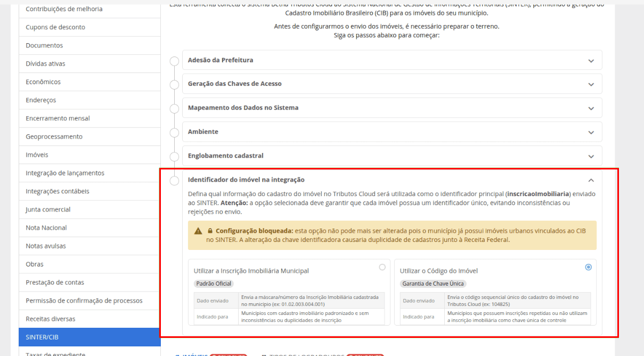Viewport: 644px width, 356px height.
Task: Go to Cupons de desconto
Action: click(x=89, y=27)
